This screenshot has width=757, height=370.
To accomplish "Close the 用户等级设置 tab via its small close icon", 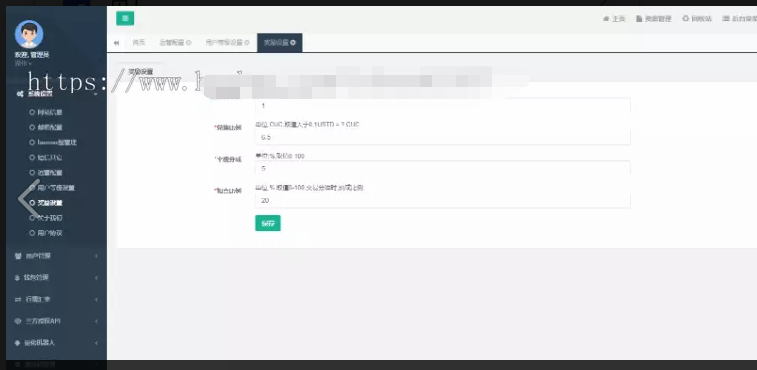I will (x=247, y=43).
